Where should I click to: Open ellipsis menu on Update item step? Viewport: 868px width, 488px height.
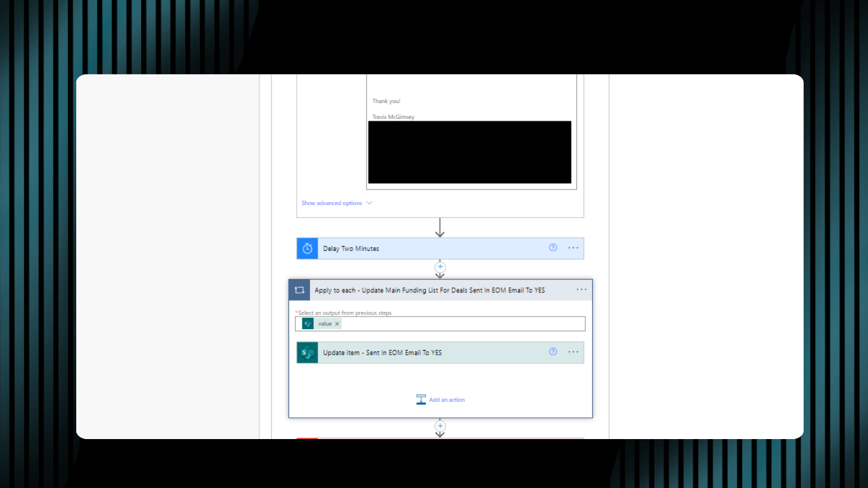coord(573,352)
